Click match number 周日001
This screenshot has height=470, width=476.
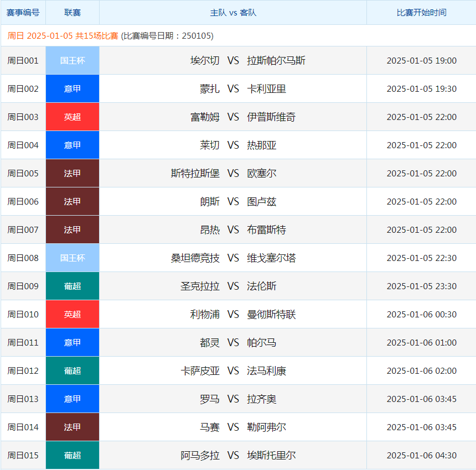[x=23, y=61]
